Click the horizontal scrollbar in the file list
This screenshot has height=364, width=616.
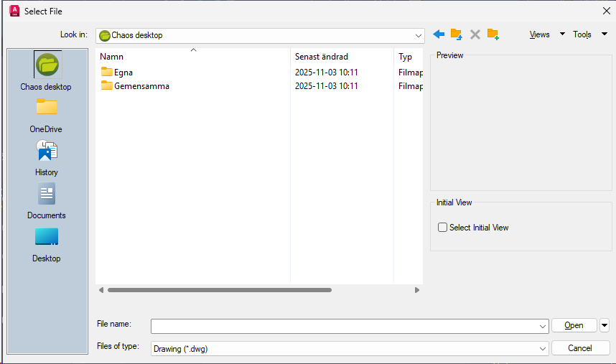click(219, 290)
